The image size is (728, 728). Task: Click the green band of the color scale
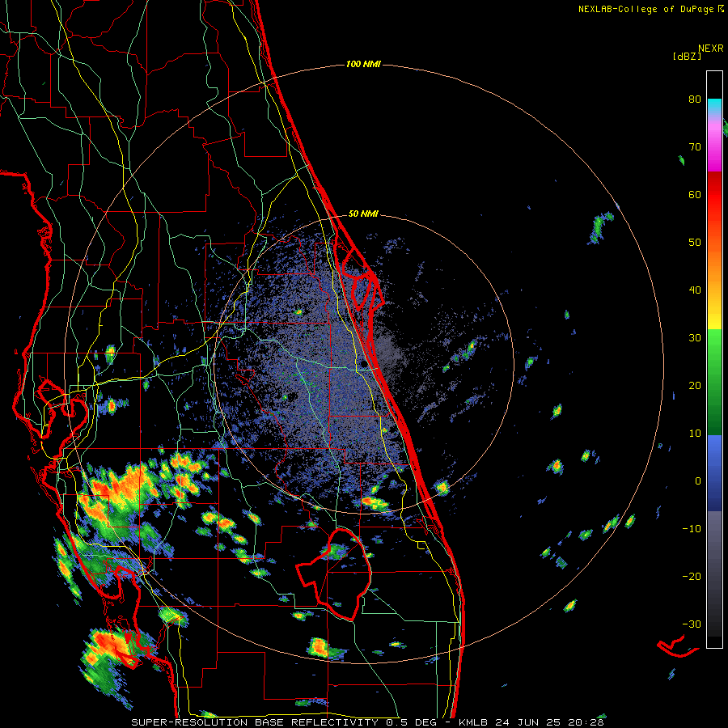coord(714,382)
